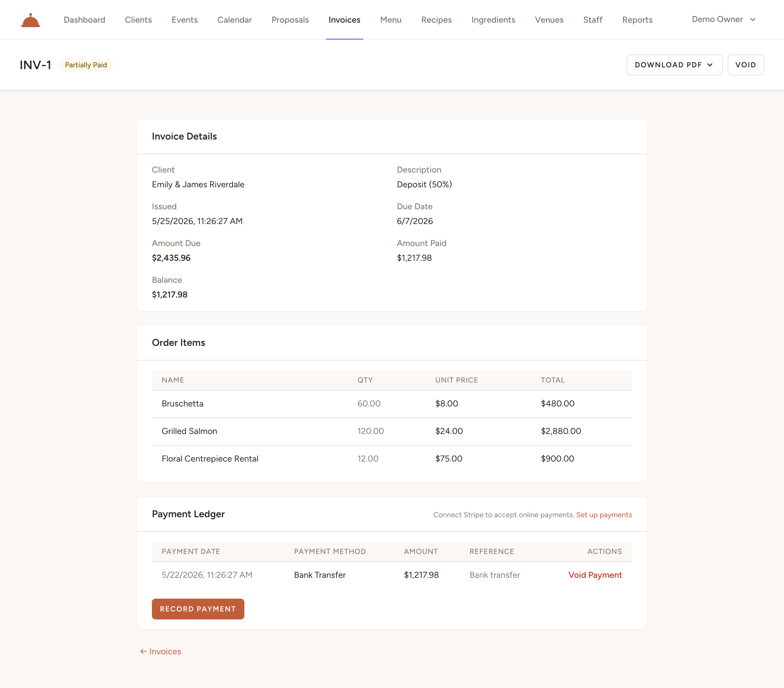Select the Grilled Salmon total $2,880.00
Viewport: 784px width, 688px height.
[x=561, y=431]
